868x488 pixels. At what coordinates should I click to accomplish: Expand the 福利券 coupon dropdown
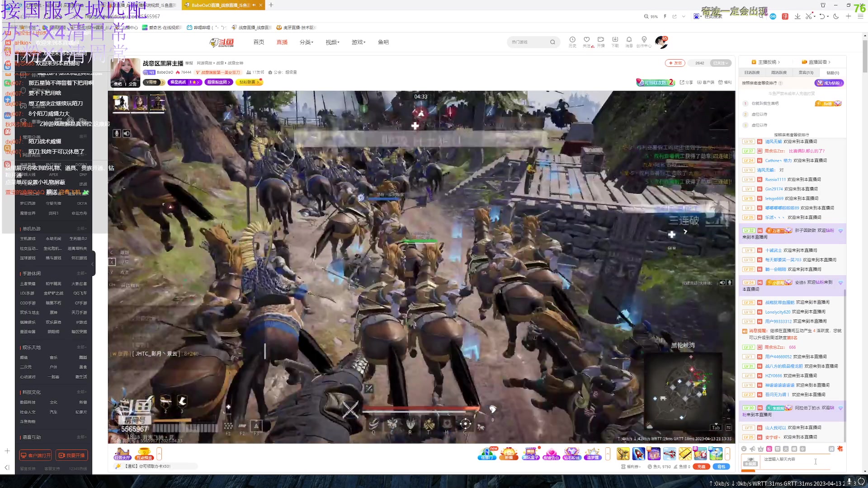[x=631, y=467]
